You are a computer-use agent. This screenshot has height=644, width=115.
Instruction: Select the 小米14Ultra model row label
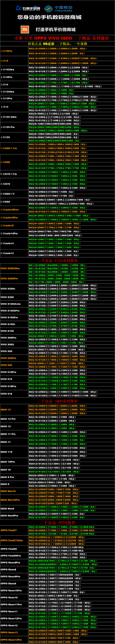click(7, 70)
